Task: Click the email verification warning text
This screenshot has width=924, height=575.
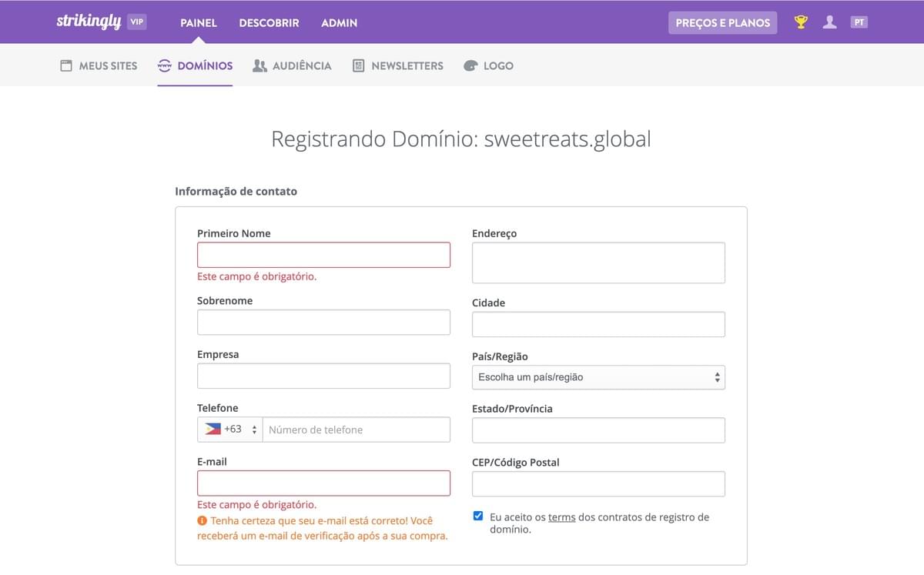Action: pyautogui.click(x=323, y=528)
